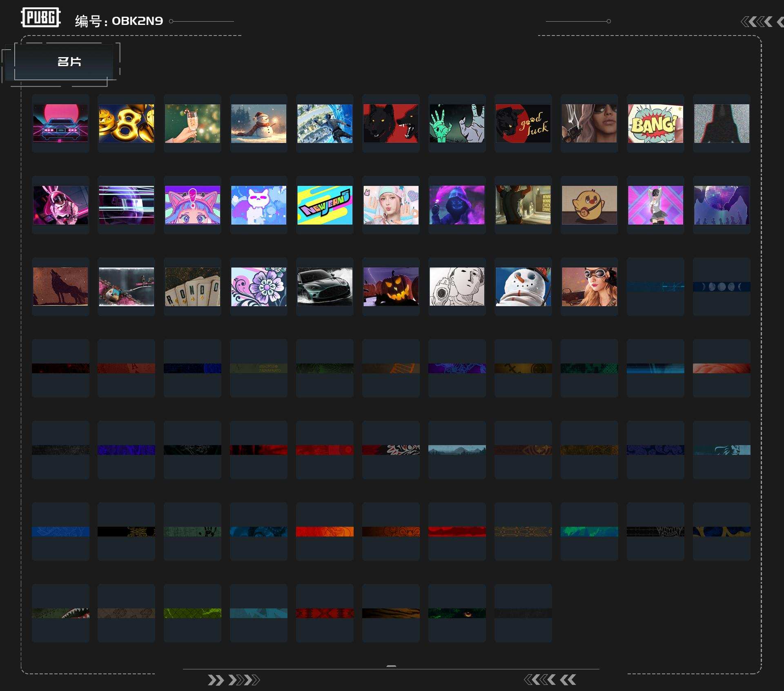
Task: Pick the dancing girl on pink neon nameplate
Action: [656, 205]
